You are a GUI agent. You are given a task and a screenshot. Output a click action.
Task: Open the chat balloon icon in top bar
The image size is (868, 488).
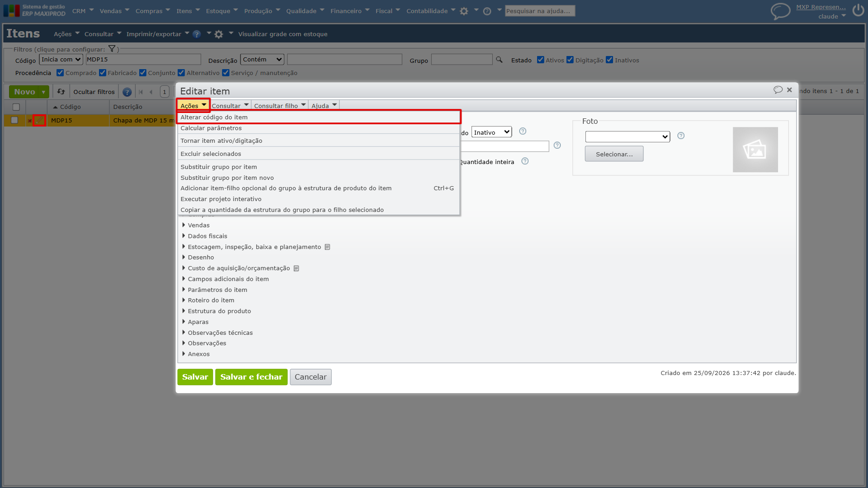pos(780,11)
